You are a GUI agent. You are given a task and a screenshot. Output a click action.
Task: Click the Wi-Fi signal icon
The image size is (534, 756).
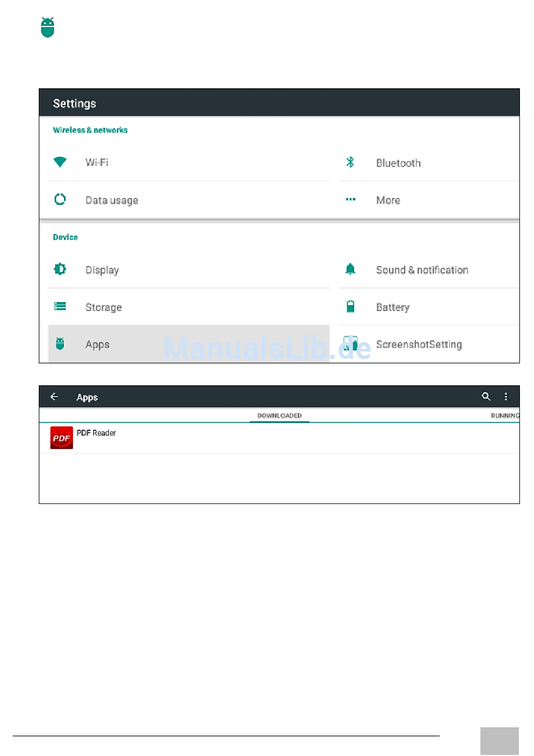pyautogui.click(x=60, y=163)
